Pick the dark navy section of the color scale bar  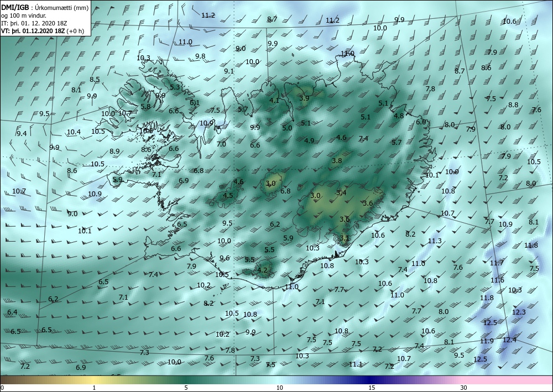pos(371,380)
